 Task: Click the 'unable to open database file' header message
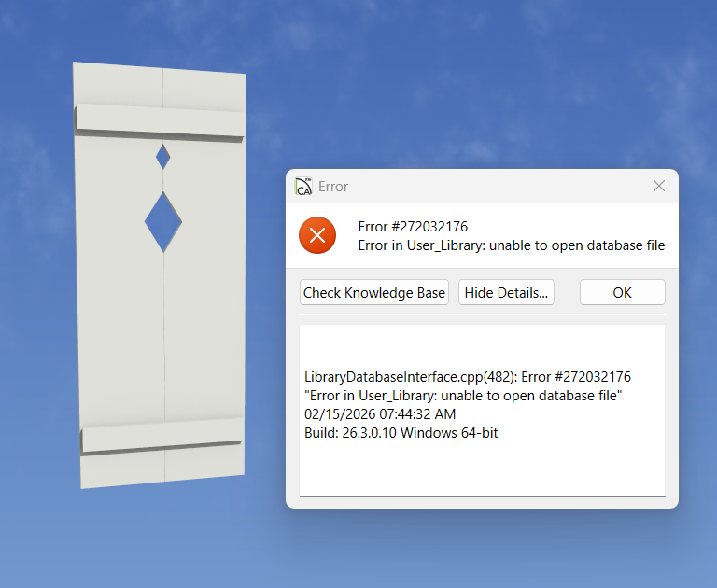(x=512, y=245)
